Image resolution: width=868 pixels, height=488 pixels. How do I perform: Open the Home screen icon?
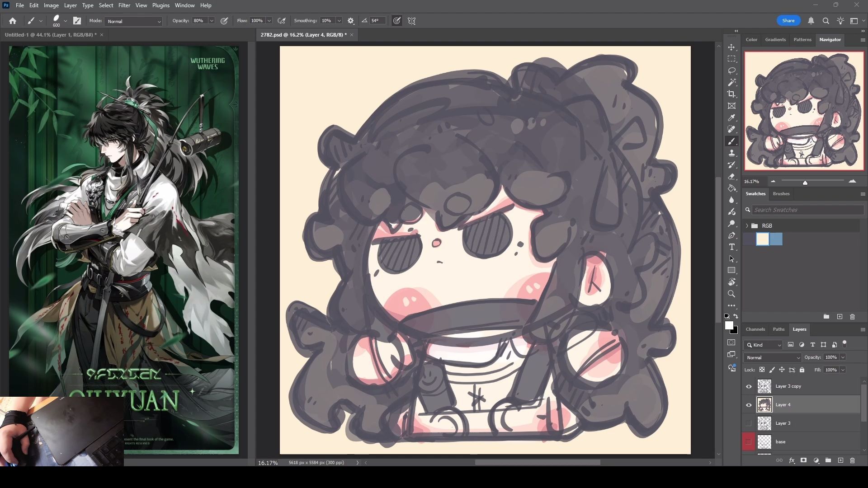(13, 21)
